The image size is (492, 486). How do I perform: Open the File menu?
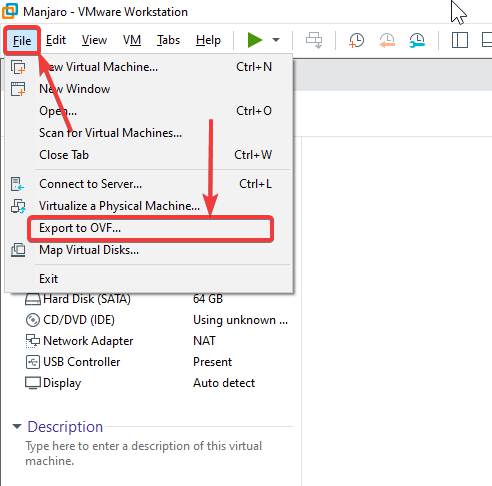[x=22, y=41]
